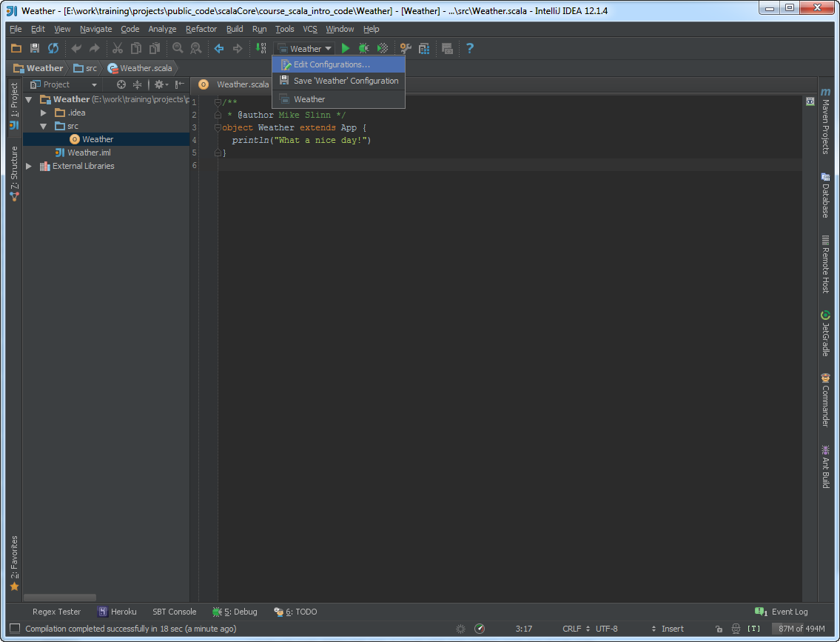The image size is (840, 642).
Task: Hide Project panel icon
Action: tap(179, 84)
